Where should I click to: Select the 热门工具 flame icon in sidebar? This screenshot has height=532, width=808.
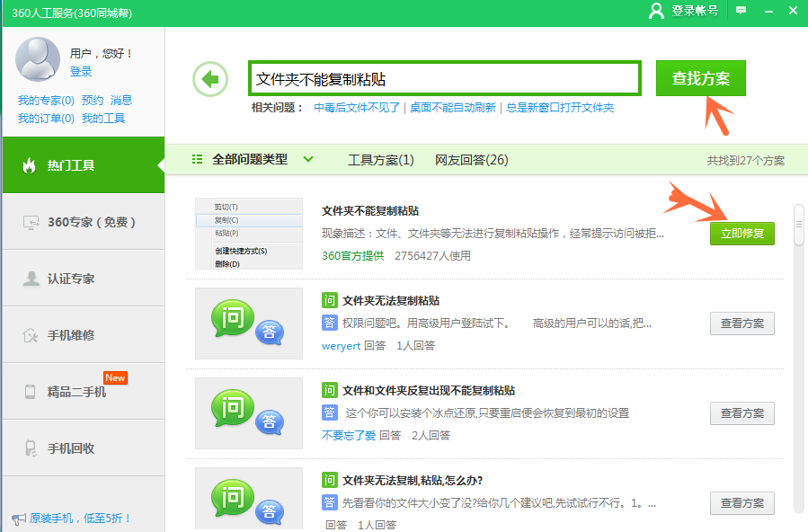pos(31,167)
